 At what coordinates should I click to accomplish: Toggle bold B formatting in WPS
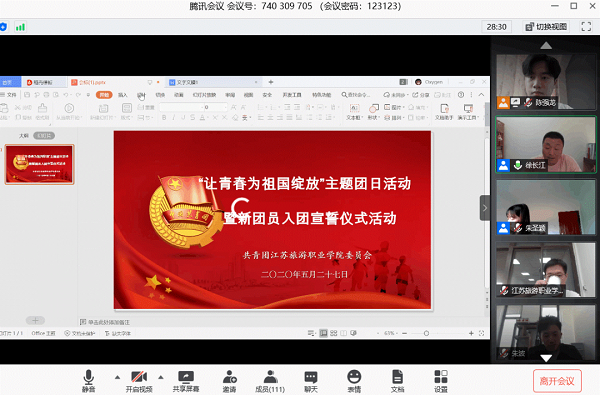(164, 118)
